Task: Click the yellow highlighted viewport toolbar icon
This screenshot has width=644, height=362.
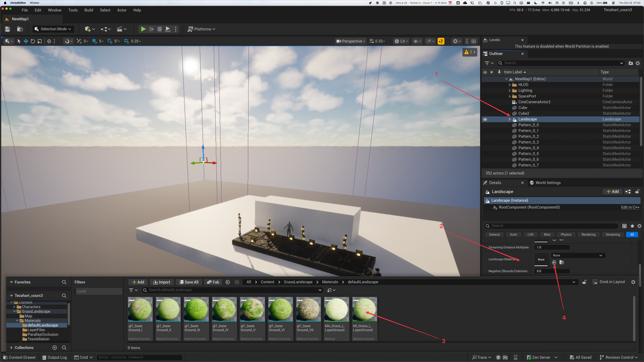Action: click(x=441, y=41)
